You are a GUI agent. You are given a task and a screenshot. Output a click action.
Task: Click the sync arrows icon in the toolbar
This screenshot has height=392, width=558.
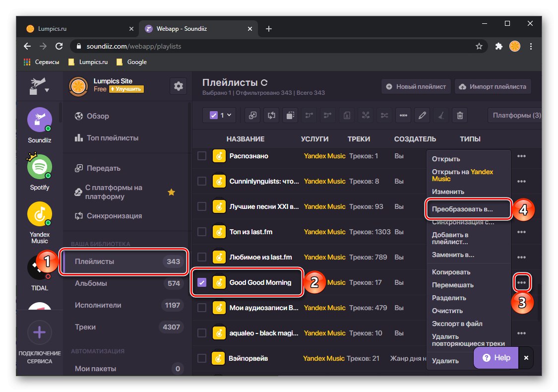point(271,115)
